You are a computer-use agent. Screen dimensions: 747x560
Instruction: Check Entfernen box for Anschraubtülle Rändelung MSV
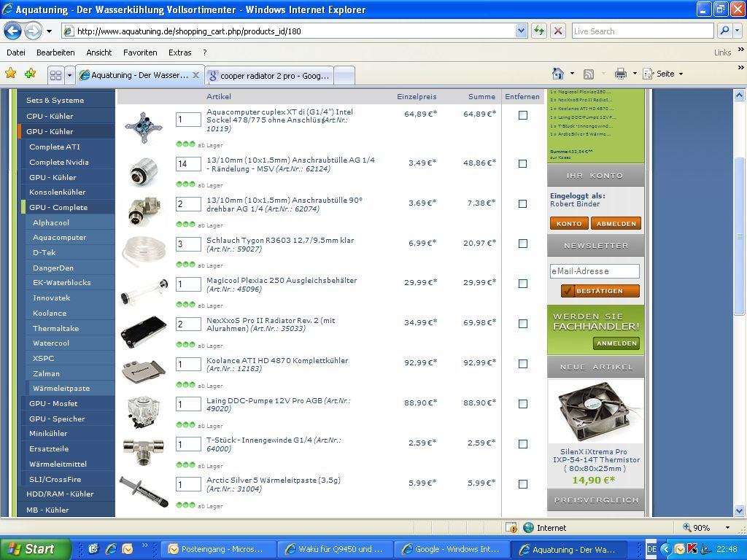(522, 163)
